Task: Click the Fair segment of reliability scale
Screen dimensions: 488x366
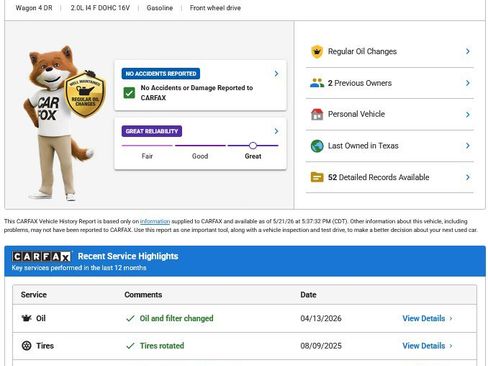Action: pyautogui.click(x=147, y=145)
